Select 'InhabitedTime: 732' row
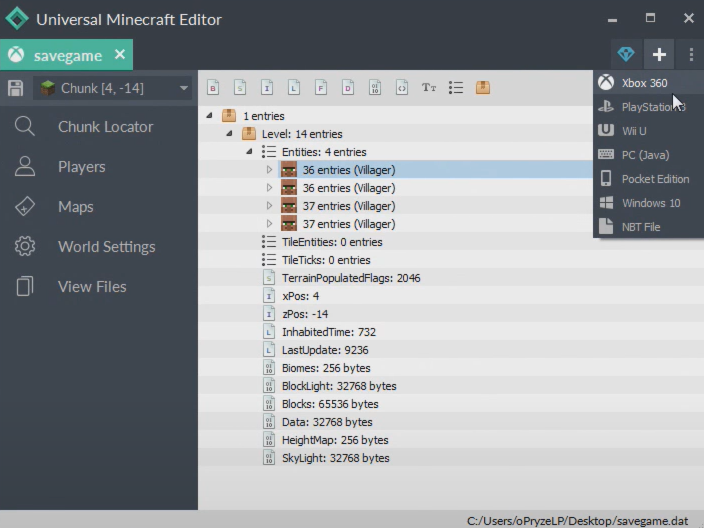This screenshot has height=528, width=704. tap(451, 332)
